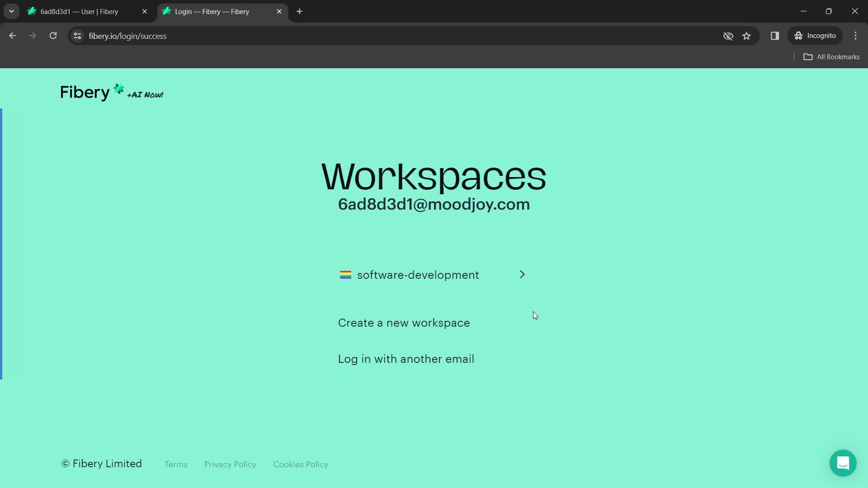Close the Login — Fibery tab
This screenshot has width=868, height=488.
click(x=279, y=11)
